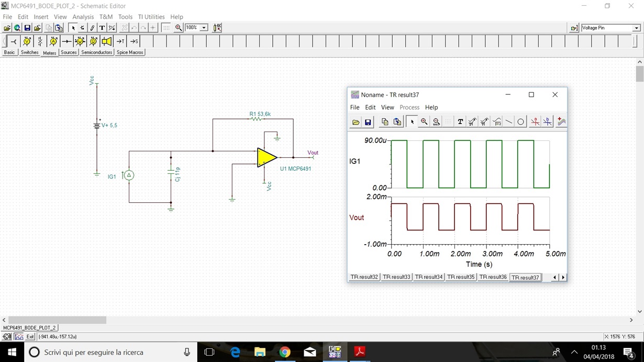The width and height of the screenshot is (644, 362).
Task: Switch to the TR result36 tab
Action: [493, 277]
